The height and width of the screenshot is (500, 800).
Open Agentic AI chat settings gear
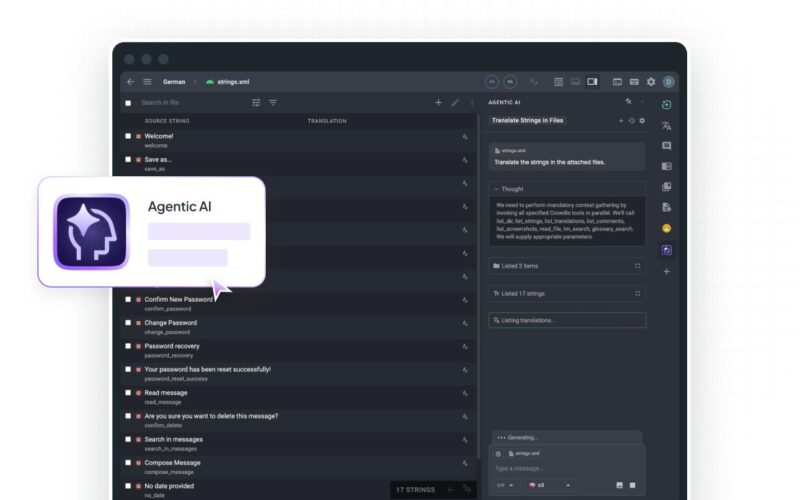click(642, 121)
